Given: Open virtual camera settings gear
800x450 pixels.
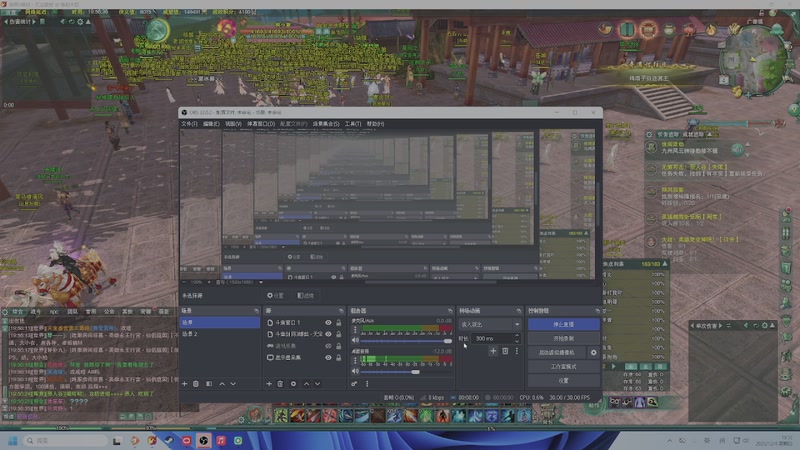Looking at the screenshot, I should pos(593,353).
